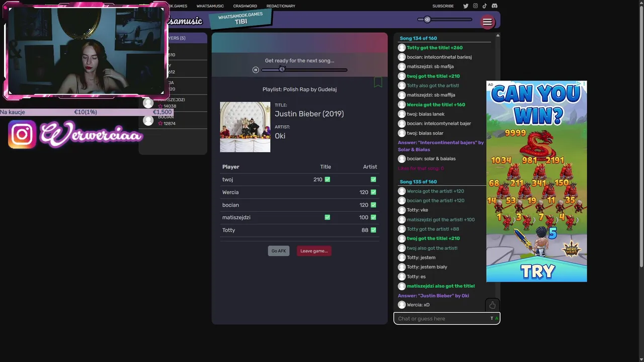Open the red hamburger menu
Screen dimensions: 644x362
coord(488,22)
